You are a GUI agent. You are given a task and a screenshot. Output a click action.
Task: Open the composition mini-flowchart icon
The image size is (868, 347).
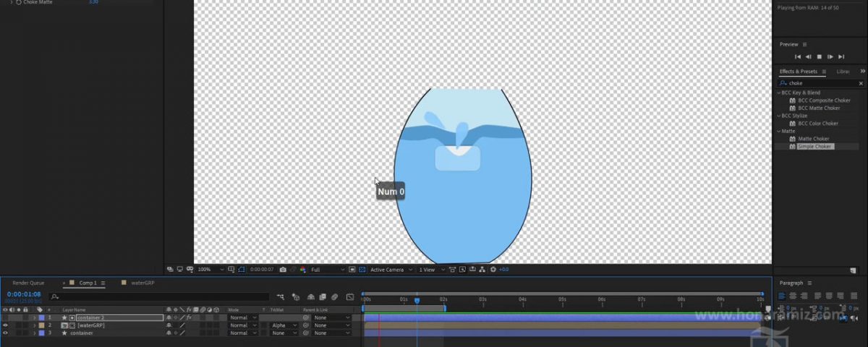tap(281, 296)
